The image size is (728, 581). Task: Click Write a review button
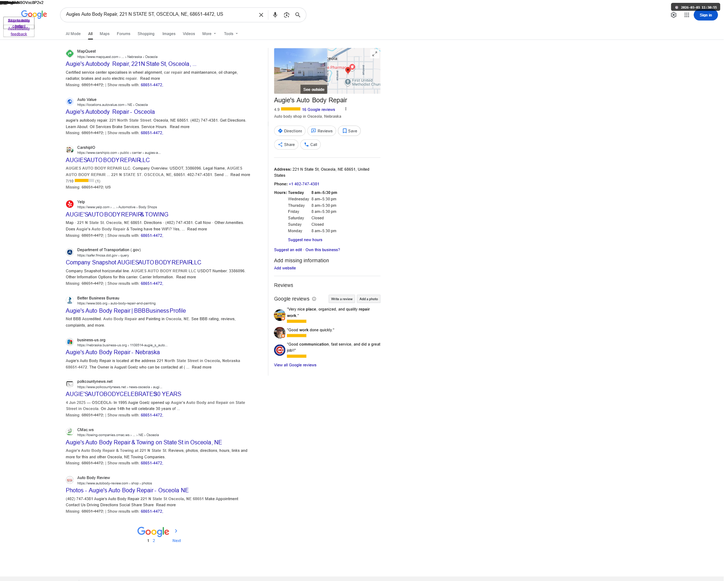(341, 299)
